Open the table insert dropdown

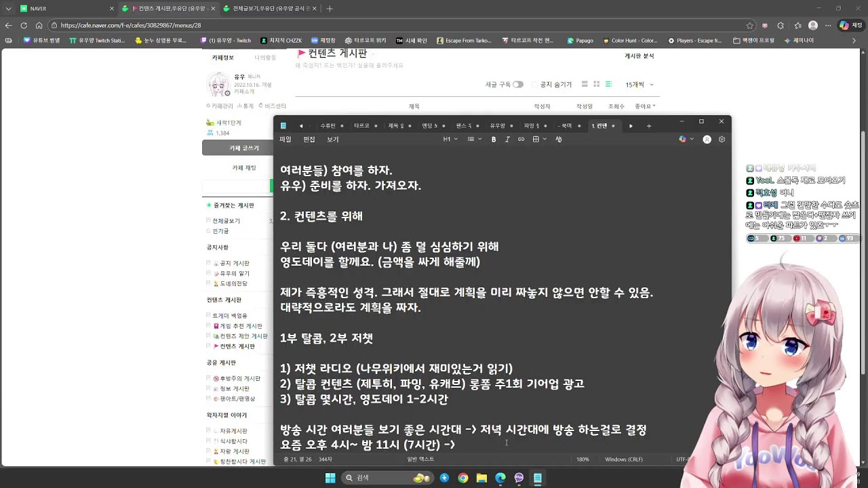coord(540,139)
